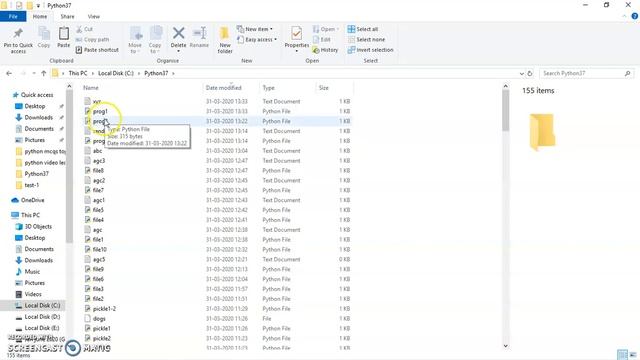Click Paste shortcut in ribbon
640x360 pixels.
[x=97, y=50]
